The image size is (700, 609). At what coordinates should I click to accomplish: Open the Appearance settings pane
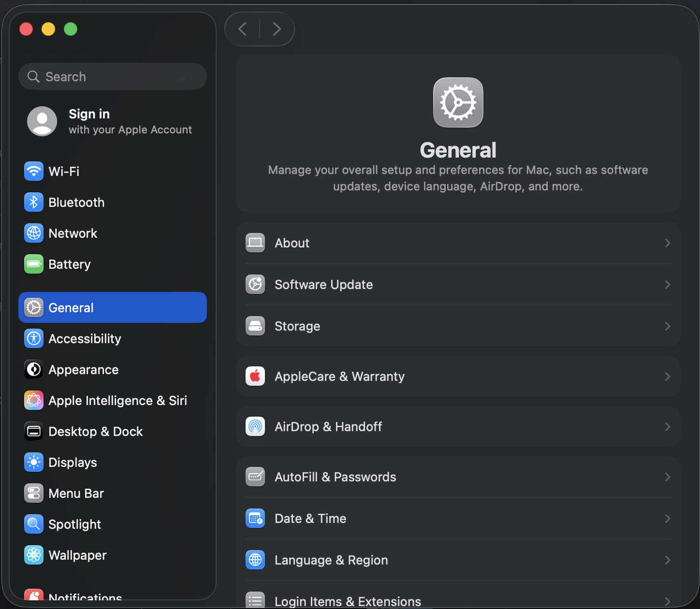(83, 369)
